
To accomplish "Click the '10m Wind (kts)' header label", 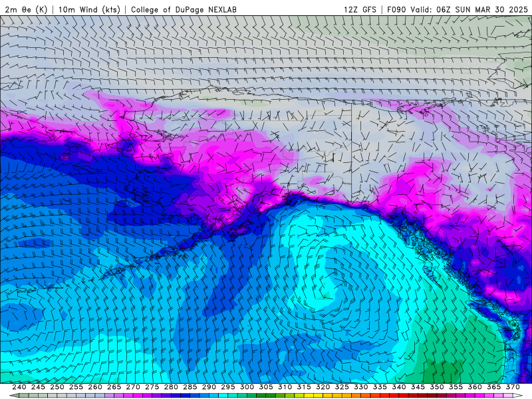I will coord(89,9).
